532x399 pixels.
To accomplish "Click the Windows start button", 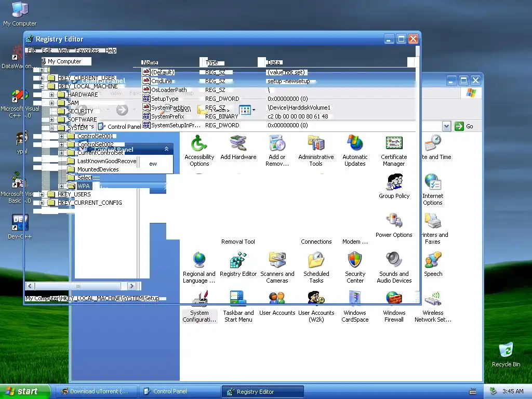I will coord(24,392).
